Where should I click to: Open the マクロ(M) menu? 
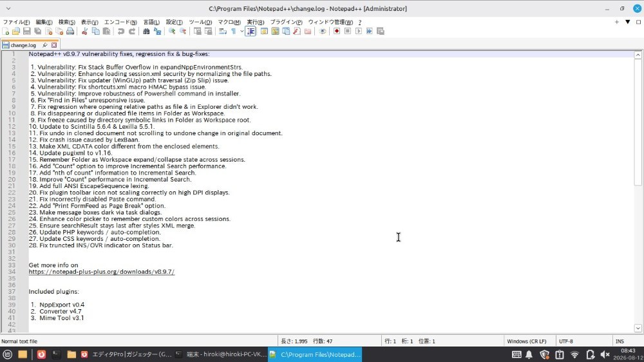tap(229, 22)
